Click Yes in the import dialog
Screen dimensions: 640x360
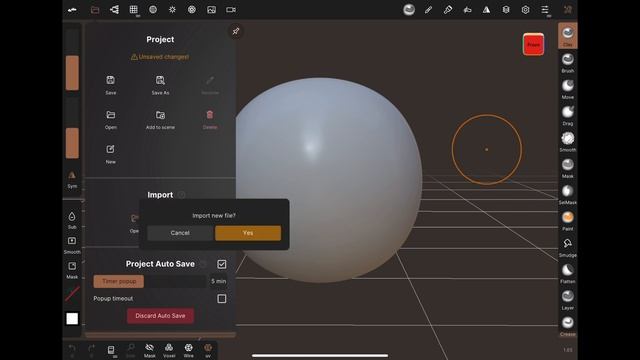[248, 233]
